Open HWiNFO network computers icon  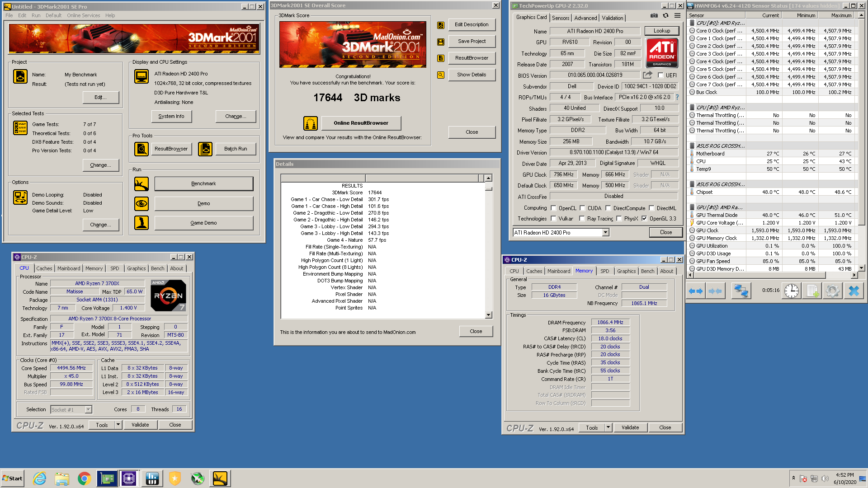741,291
